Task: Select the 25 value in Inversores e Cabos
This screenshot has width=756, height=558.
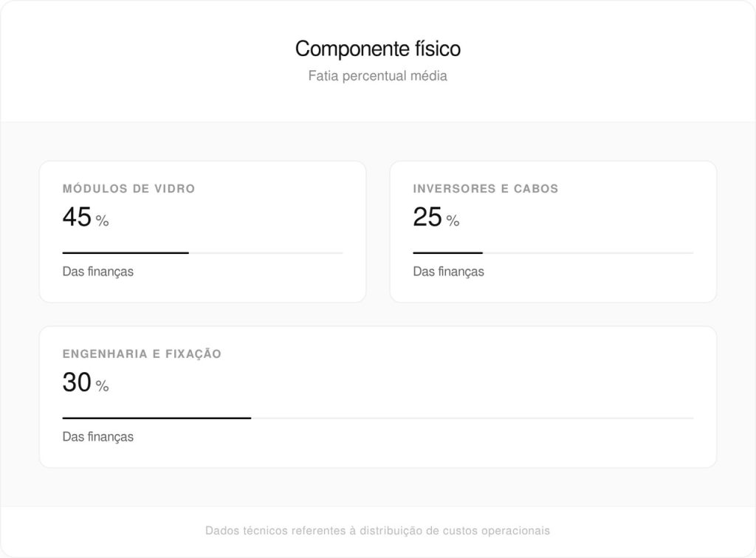Action: [x=427, y=218]
